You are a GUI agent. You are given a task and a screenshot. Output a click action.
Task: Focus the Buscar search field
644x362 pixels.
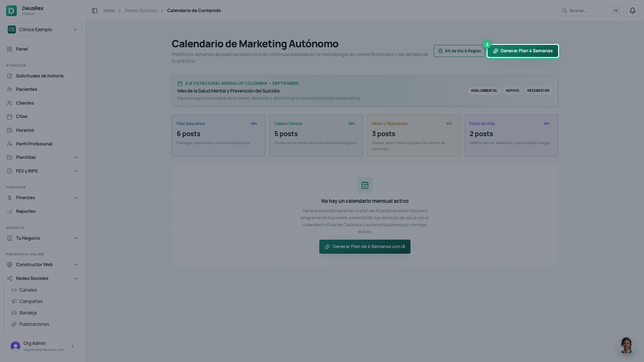point(591,11)
